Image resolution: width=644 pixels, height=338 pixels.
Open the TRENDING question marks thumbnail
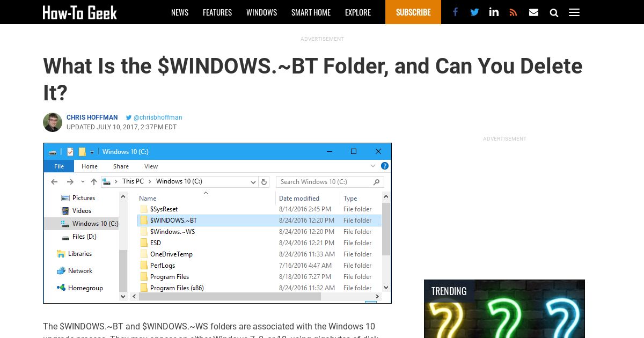pos(504,308)
